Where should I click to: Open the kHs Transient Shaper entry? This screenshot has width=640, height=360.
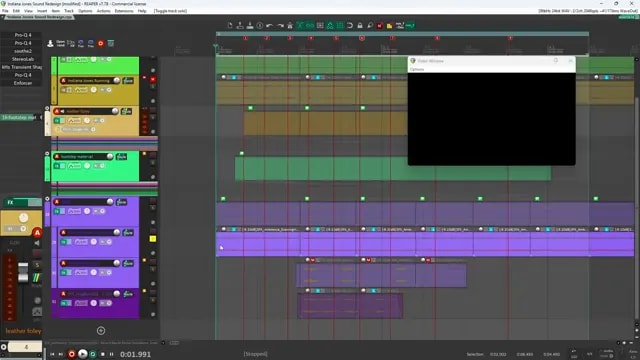[x=22, y=67]
